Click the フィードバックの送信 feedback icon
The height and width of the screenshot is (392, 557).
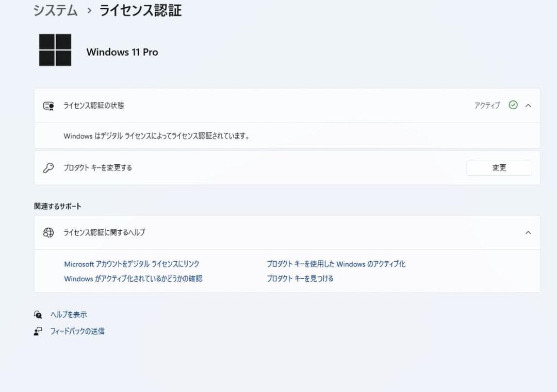38,331
